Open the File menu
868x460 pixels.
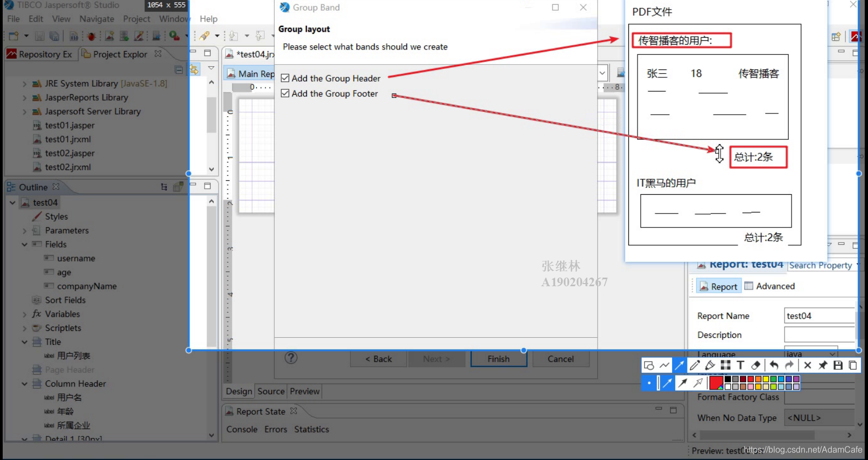tap(13, 19)
